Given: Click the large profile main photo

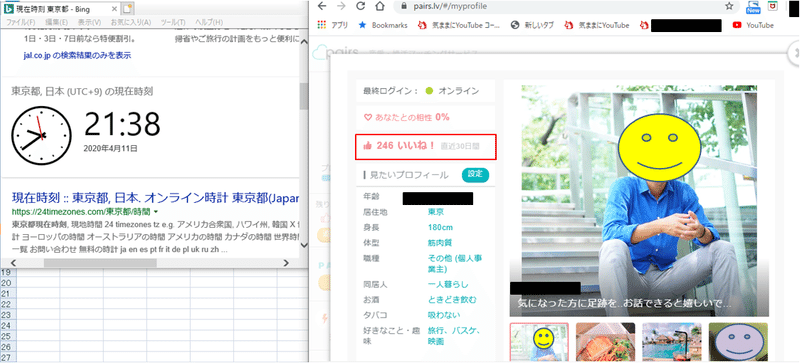Looking at the screenshot, I should tap(639, 201).
